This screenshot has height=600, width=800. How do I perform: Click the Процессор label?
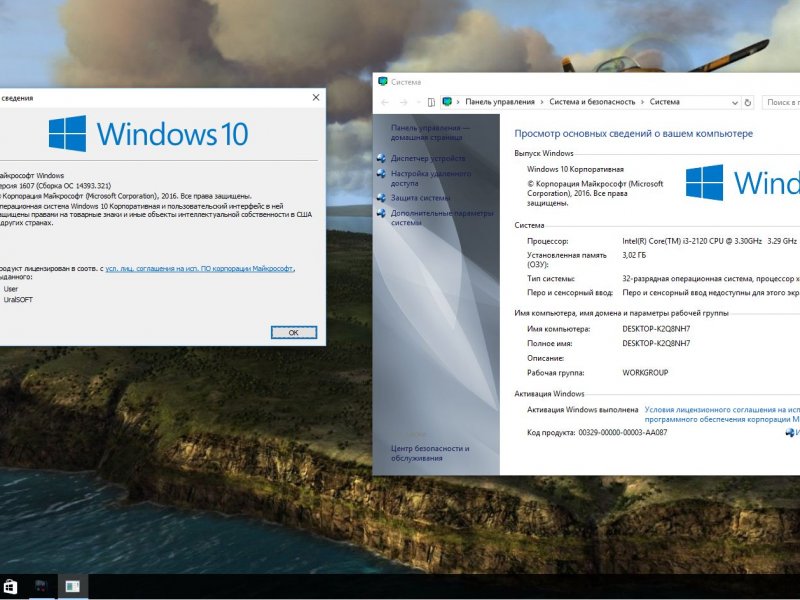tap(547, 241)
